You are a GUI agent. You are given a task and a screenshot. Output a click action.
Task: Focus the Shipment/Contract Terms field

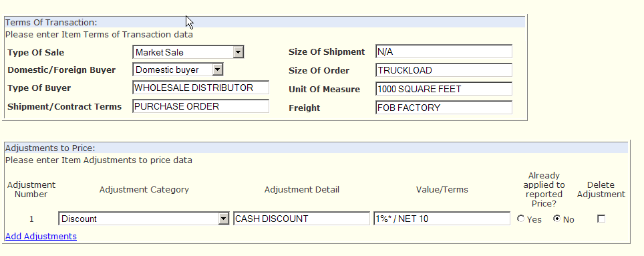tap(201, 106)
